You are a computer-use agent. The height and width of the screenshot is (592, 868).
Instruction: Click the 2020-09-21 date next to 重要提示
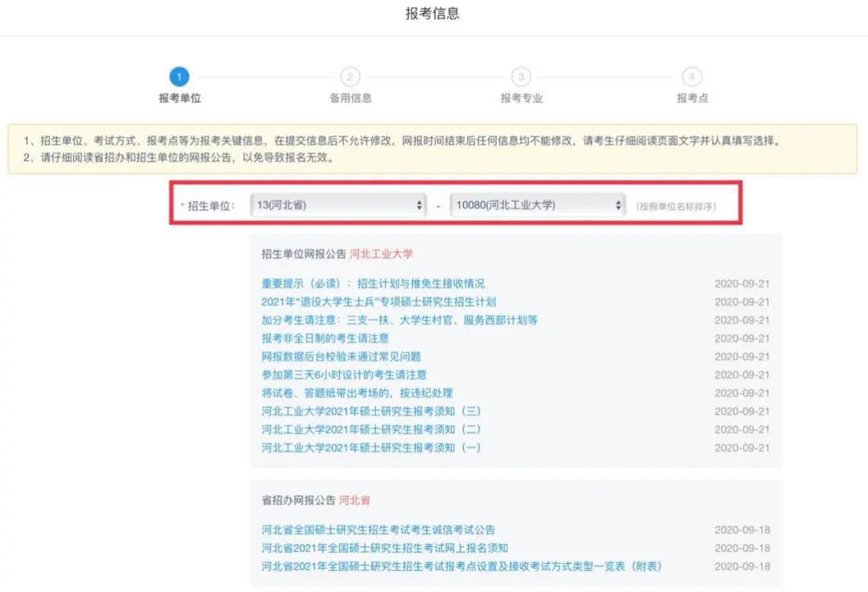coord(743,283)
